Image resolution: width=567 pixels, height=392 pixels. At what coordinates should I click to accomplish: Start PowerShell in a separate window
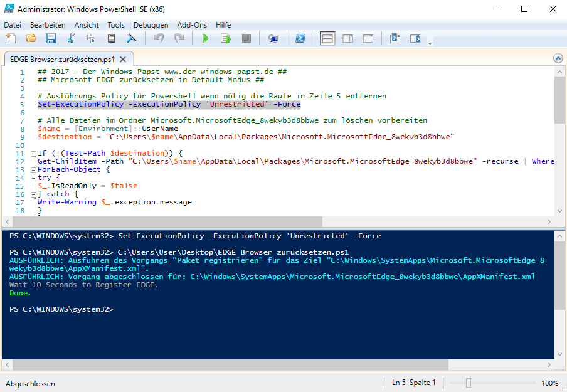click(x=300, y=39)
